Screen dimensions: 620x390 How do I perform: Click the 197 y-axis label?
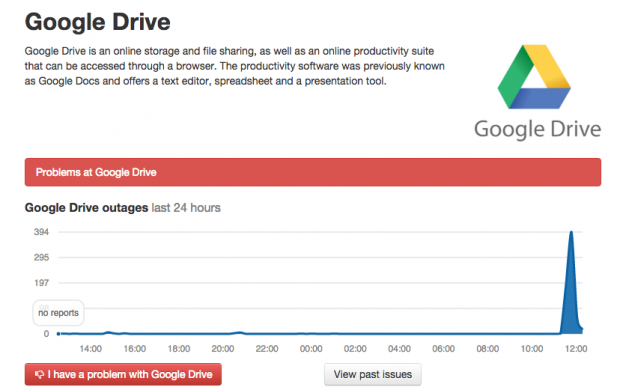point(41,283)
